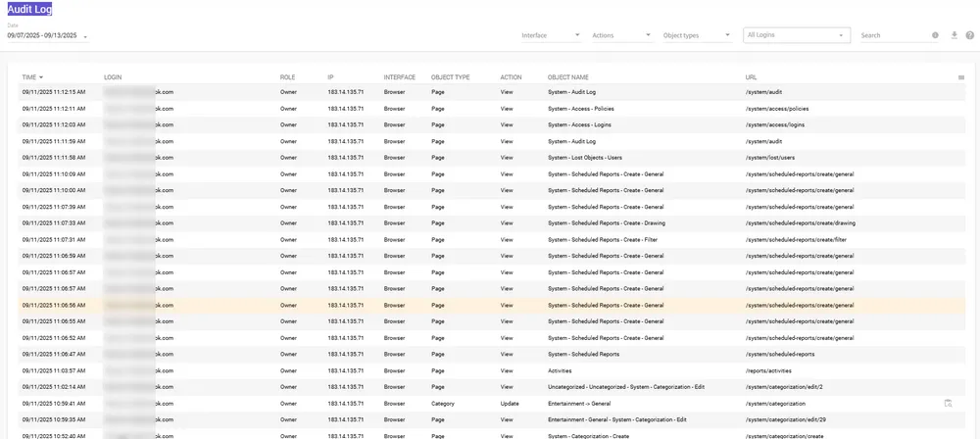Sort by the ROLE column header

coord(287,77)
